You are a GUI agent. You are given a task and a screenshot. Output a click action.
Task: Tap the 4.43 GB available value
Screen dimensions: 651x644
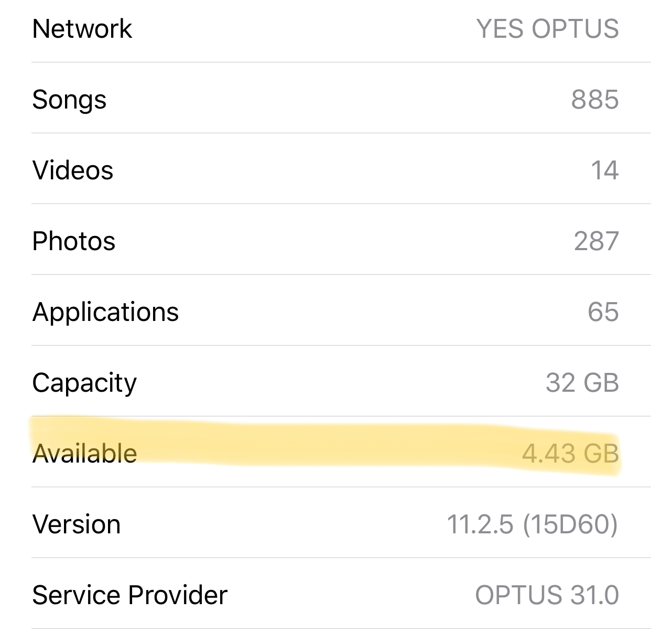[571, 452]
